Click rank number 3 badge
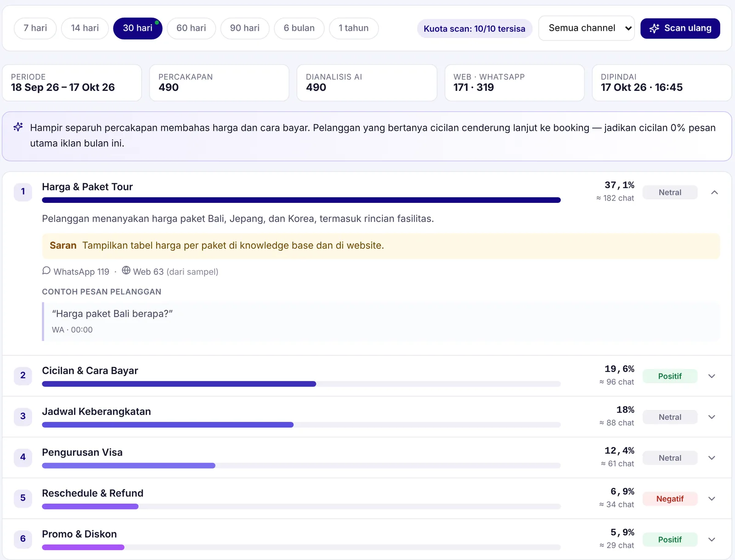The width and height of the screenshot is (735, 560). point(23,416)
